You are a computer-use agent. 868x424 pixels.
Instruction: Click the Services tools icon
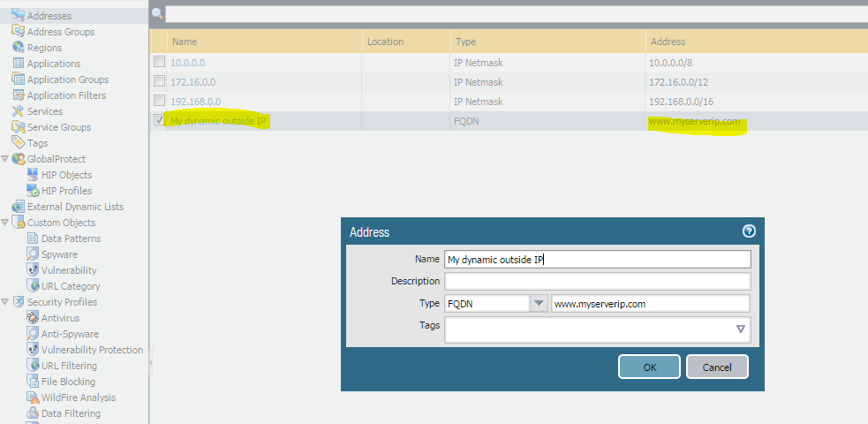click(19, 111)
